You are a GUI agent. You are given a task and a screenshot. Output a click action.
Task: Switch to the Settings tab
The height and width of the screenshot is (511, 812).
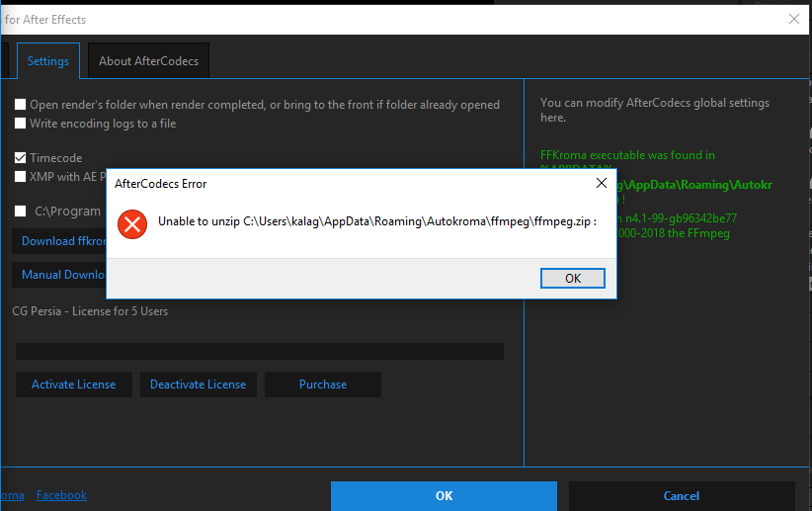coord(48,61)
